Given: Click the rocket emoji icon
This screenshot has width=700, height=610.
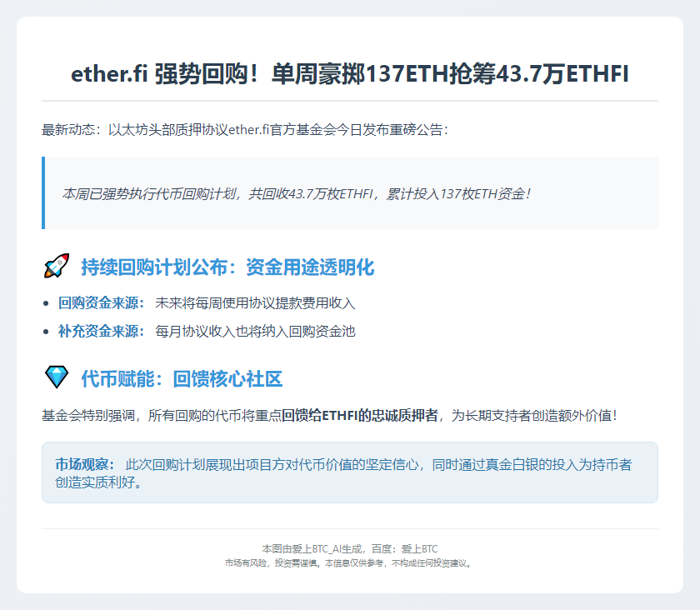Looking at the screenshot, I should [x=57, y=266].
